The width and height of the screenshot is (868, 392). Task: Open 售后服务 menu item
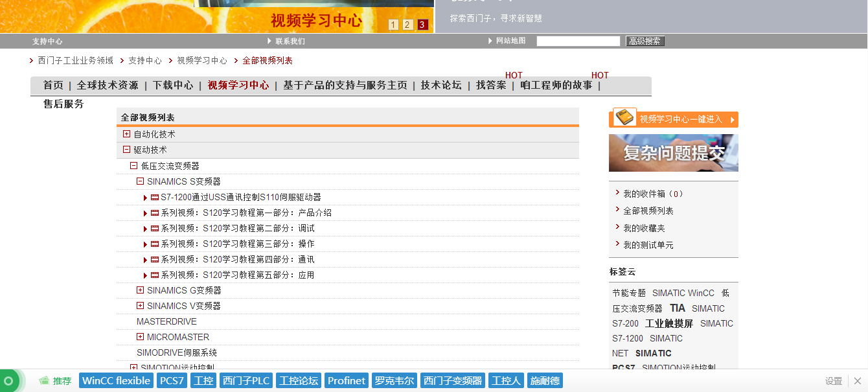pyautogui.click(x=63, y=104)
